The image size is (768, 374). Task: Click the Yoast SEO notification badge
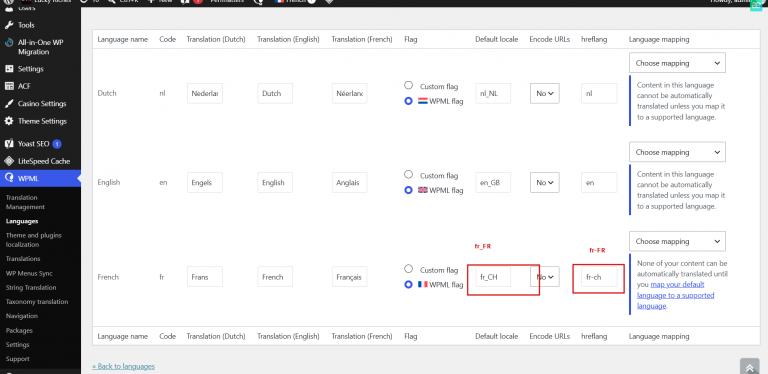point(57,144)
